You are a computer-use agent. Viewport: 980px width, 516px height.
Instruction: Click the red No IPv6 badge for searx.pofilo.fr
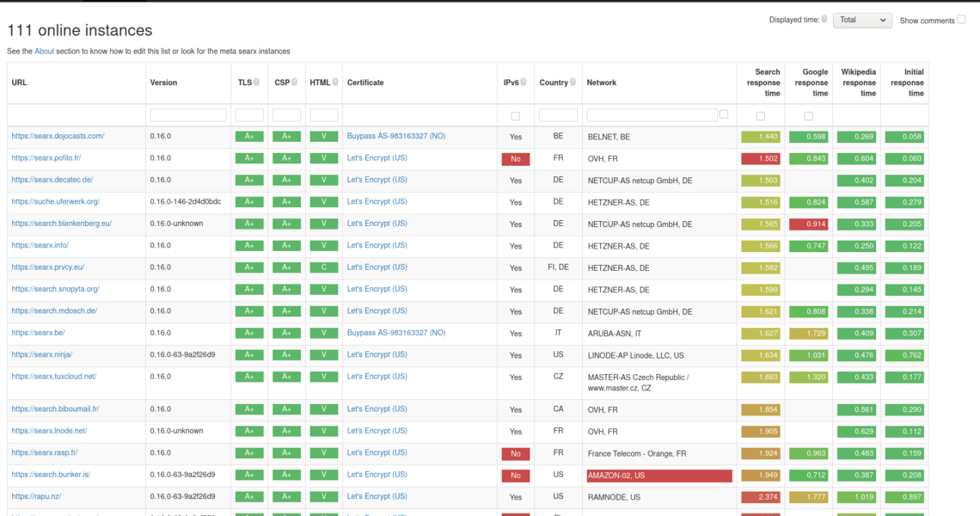515,159
